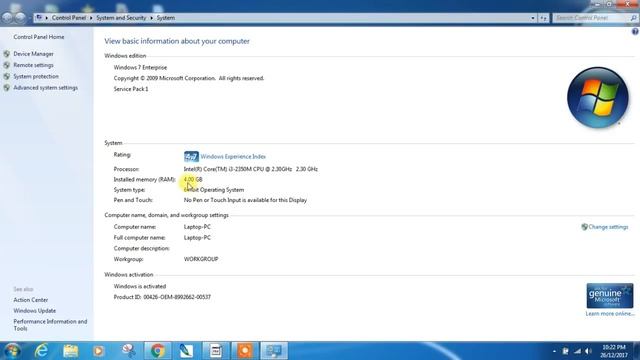Click Show desktop strip at taskbar end
This screenshot has width=640, height=360.
(x=637, y=351)
